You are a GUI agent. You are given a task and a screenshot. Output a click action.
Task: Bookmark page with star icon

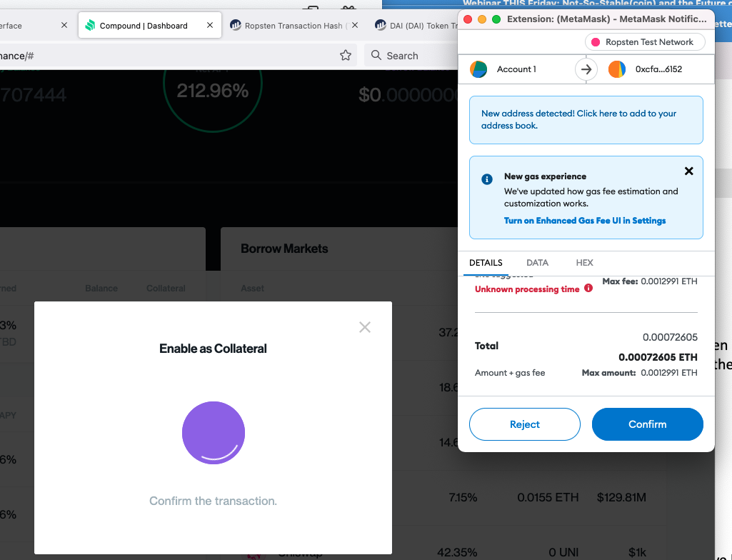tap(346, 56)
